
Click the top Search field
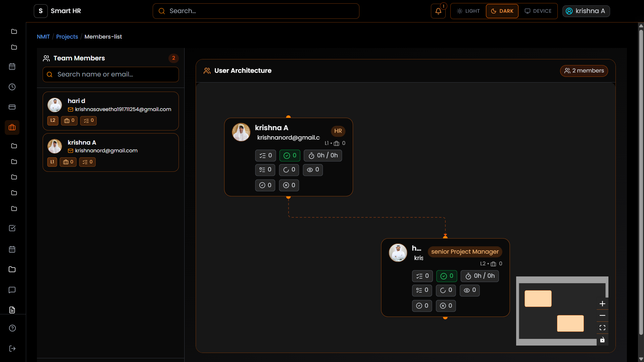click(256, 11)
